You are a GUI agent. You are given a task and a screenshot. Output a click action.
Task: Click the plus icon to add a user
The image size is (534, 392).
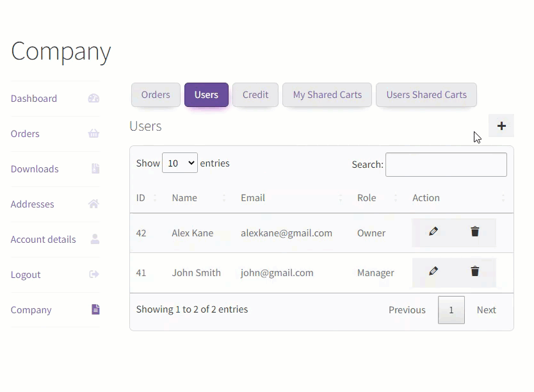[501, 126]
